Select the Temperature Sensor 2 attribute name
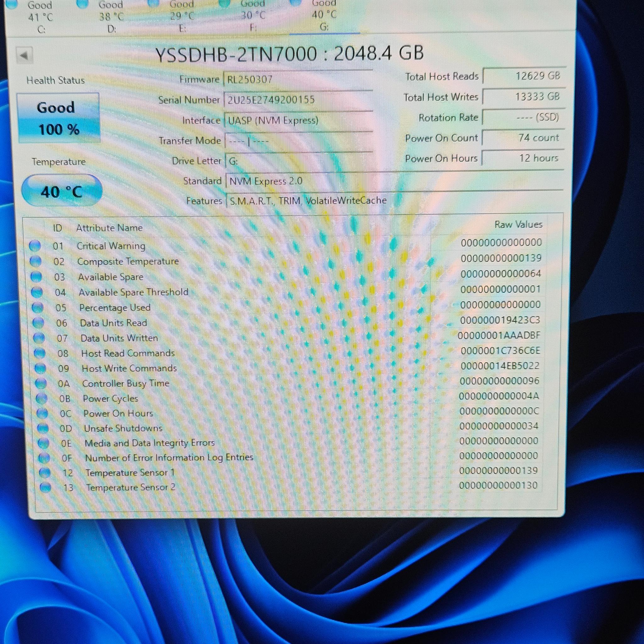This screenshot has height=644, width=644. 131,487
